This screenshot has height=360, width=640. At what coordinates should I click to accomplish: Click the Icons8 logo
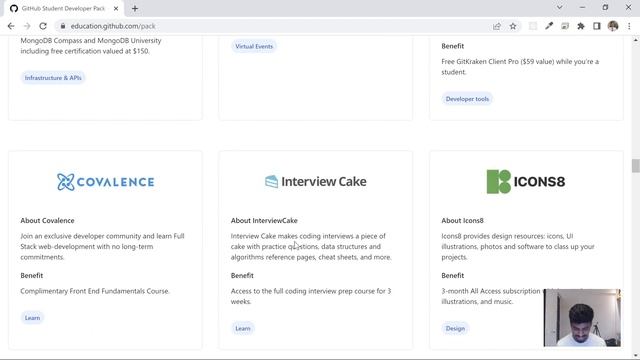pyautogui.click(x=526, y=181)
